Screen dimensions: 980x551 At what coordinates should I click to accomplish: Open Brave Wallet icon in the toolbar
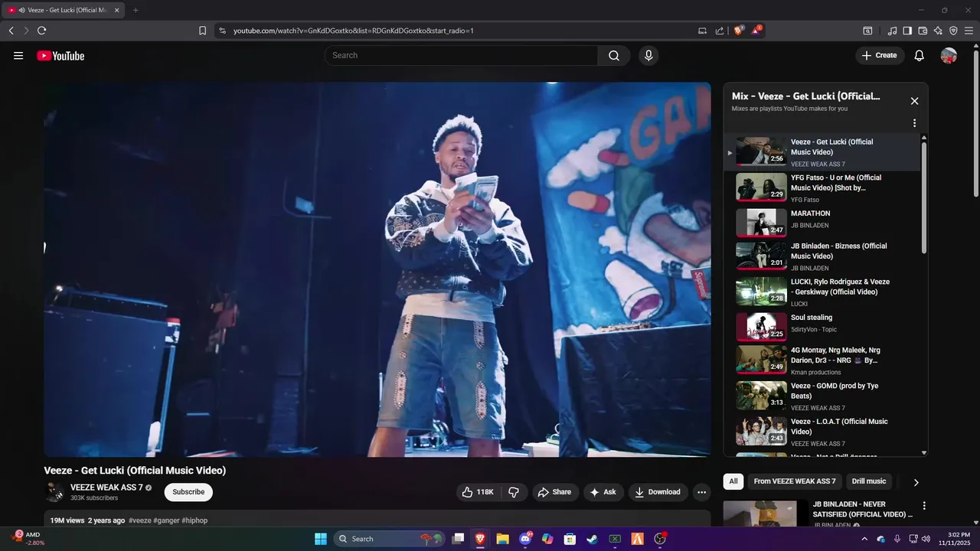(923, 31)
